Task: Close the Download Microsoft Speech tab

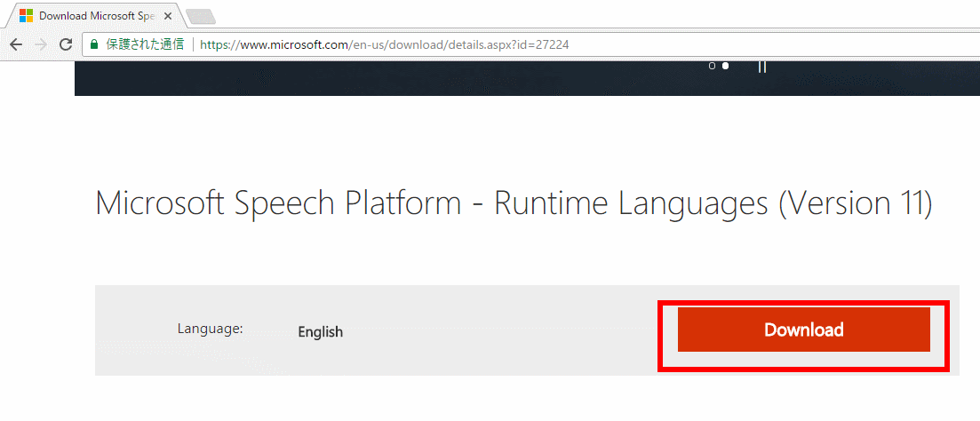Action: [168, 16]
